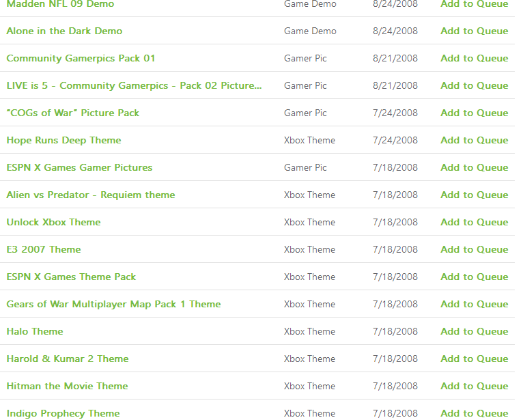Open Harold & Kumar 2 Theme
523x420 pixels.
click(x=68, y=359)
